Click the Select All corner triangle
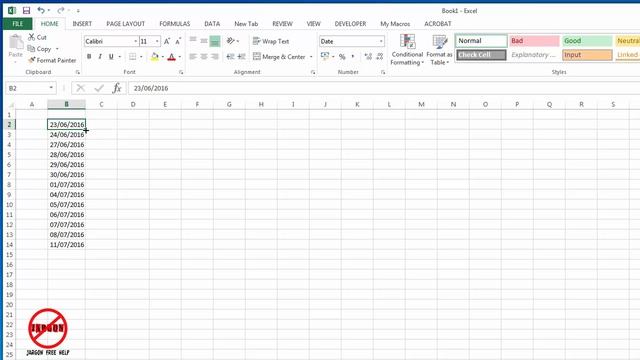 (x=11, y=104)
